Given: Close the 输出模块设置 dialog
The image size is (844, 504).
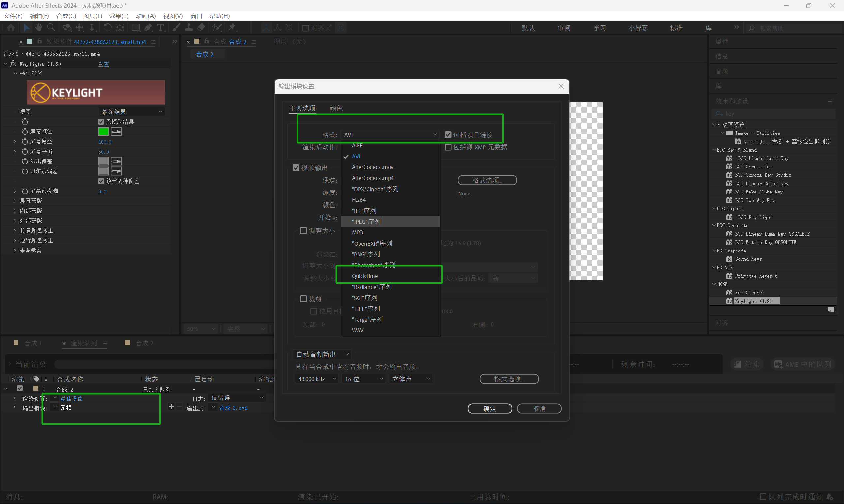Looking at the screenshot, I should click(561, 86).
